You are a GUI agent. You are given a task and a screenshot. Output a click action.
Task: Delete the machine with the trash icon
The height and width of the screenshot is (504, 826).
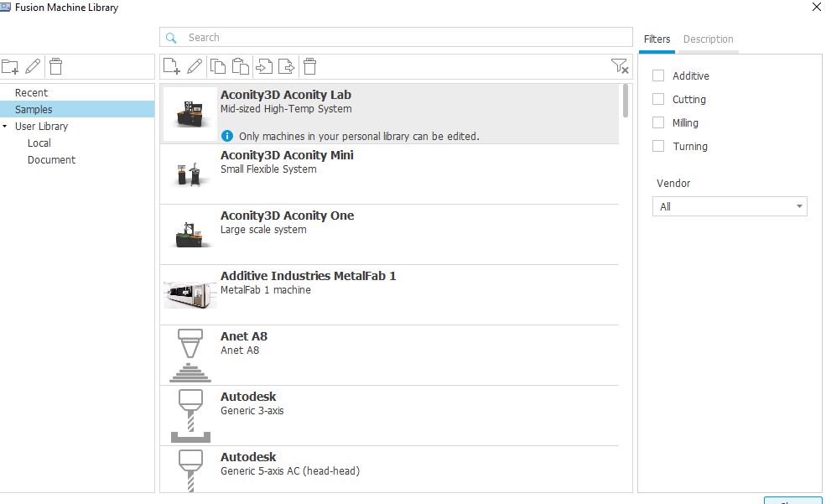tap(310, 66)
